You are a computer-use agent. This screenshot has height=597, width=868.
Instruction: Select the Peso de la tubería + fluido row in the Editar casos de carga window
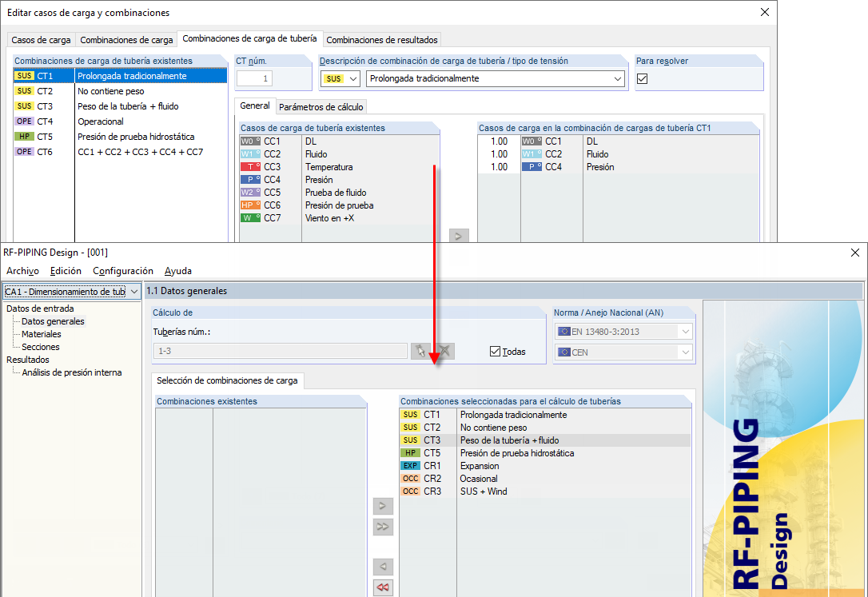120,105
